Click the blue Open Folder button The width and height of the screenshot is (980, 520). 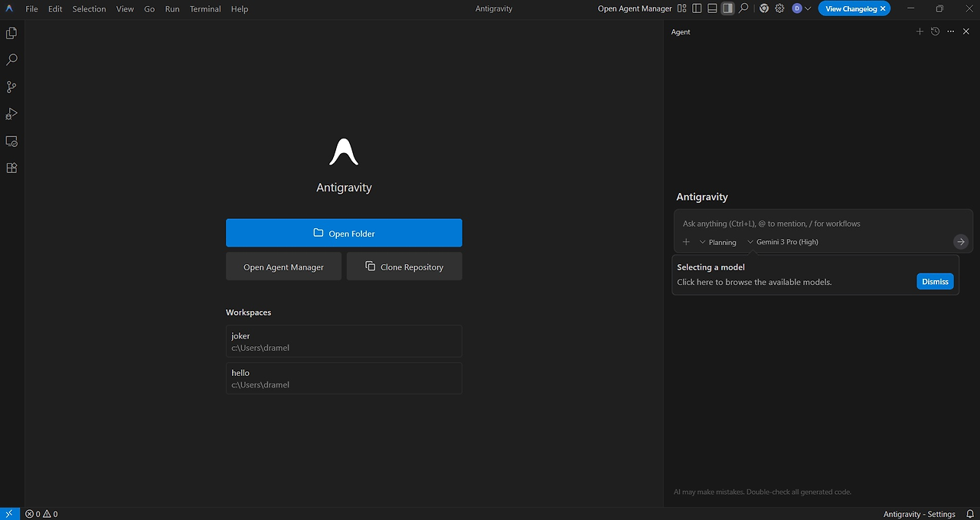(344, 233)
